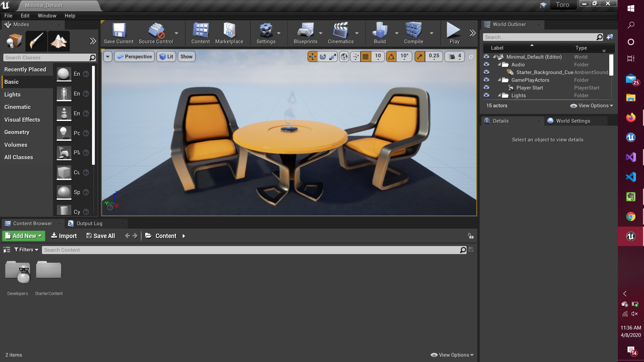
Task: Open the Filters dropdown in the Content Browser
Action: pyautogui.click(x=26, y=250)
